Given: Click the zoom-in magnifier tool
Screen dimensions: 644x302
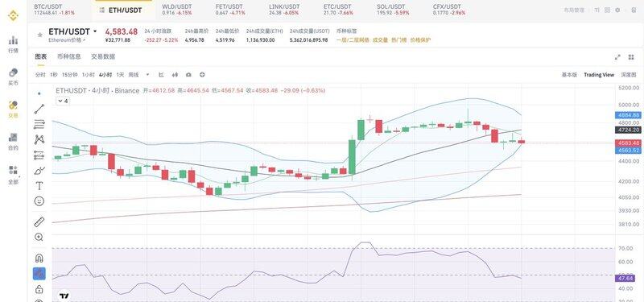Looking at the screenshot, I should [x=39, y=237].
